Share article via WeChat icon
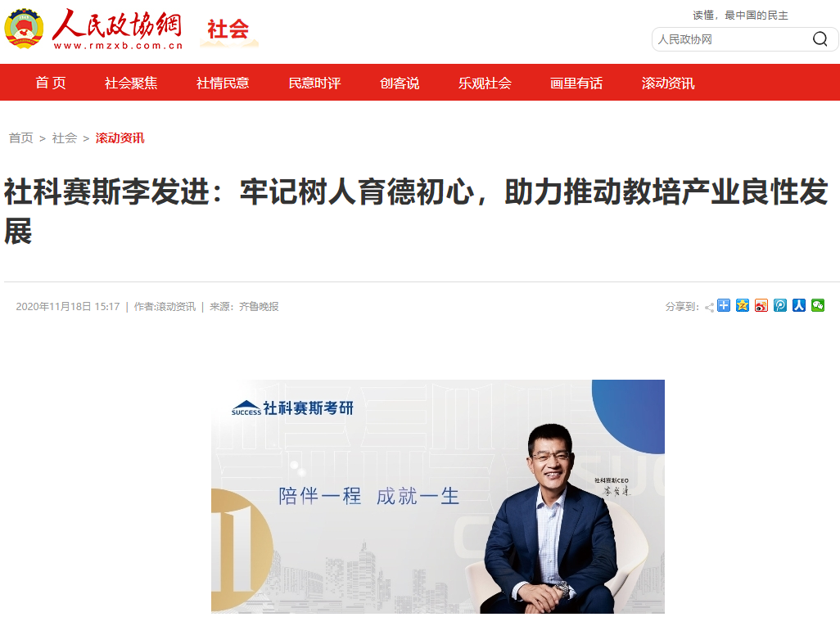This screenshot has height=617, width=840. [x=818, y=305]
